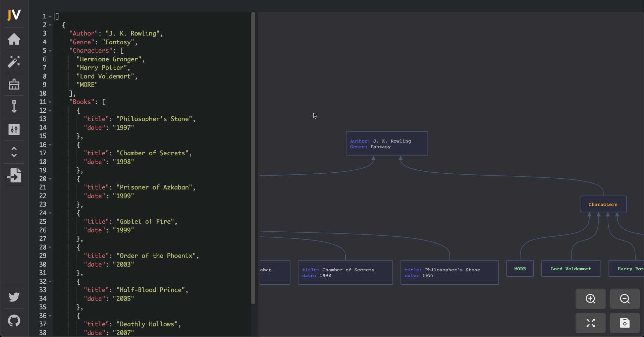Click the expand/collapse chevrons icon

click(14, 152)
